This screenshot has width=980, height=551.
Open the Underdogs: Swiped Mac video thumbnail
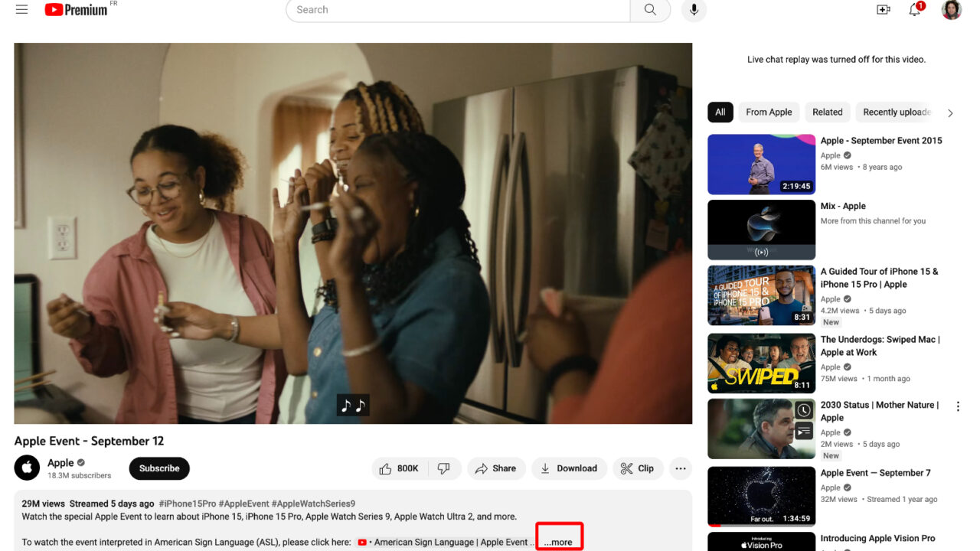(x=760, y=363)
